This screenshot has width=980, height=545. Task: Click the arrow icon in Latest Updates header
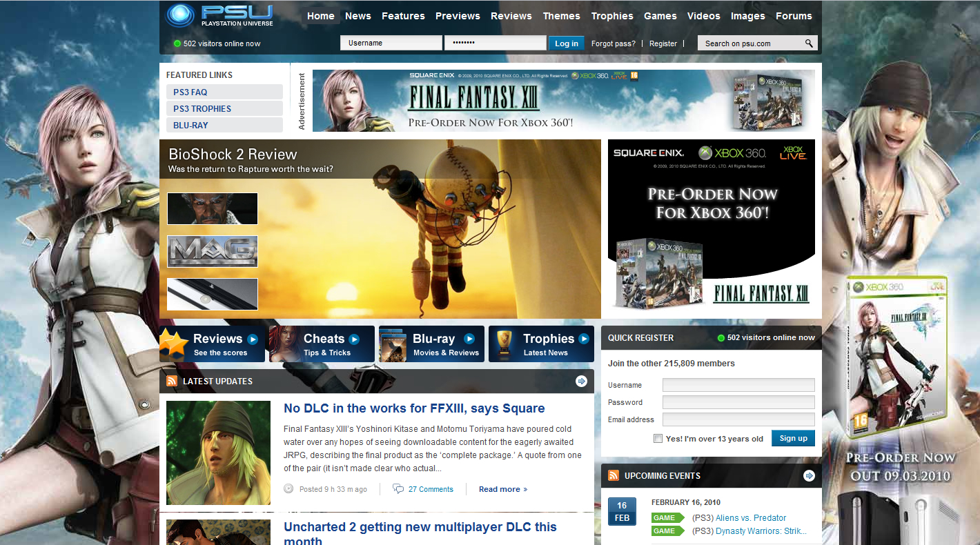tap(581, 381)
